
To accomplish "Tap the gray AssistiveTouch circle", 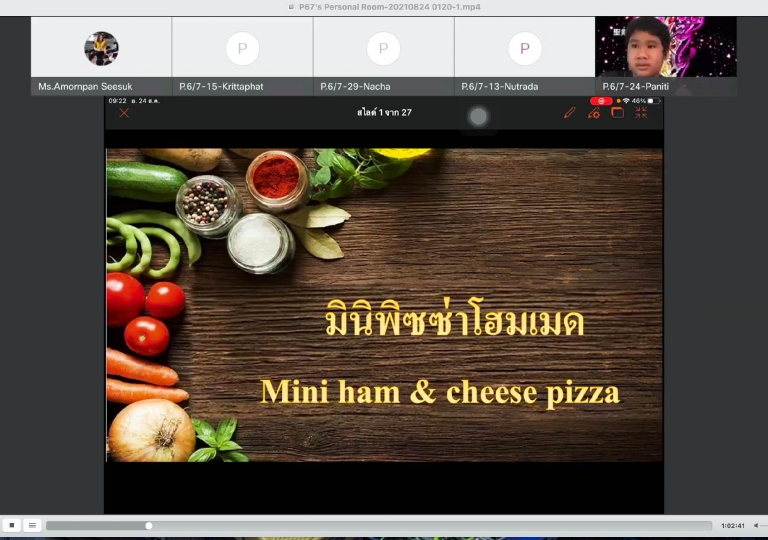I will pos(479,117).
